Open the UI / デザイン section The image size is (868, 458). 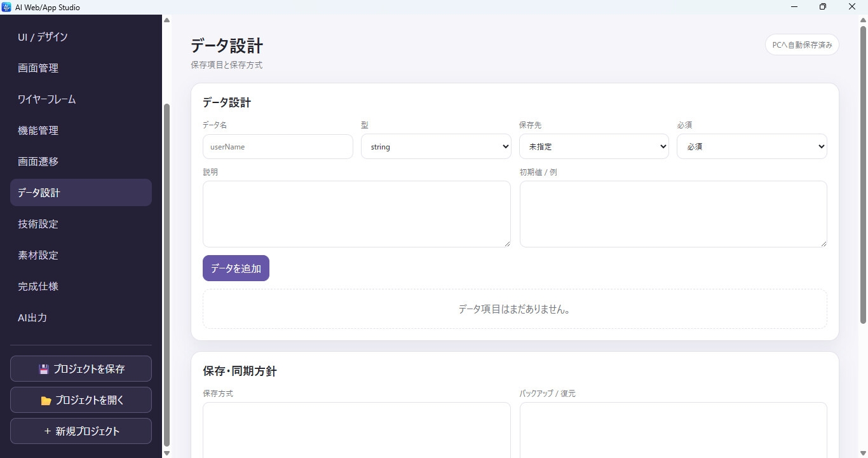pos(81,37)
